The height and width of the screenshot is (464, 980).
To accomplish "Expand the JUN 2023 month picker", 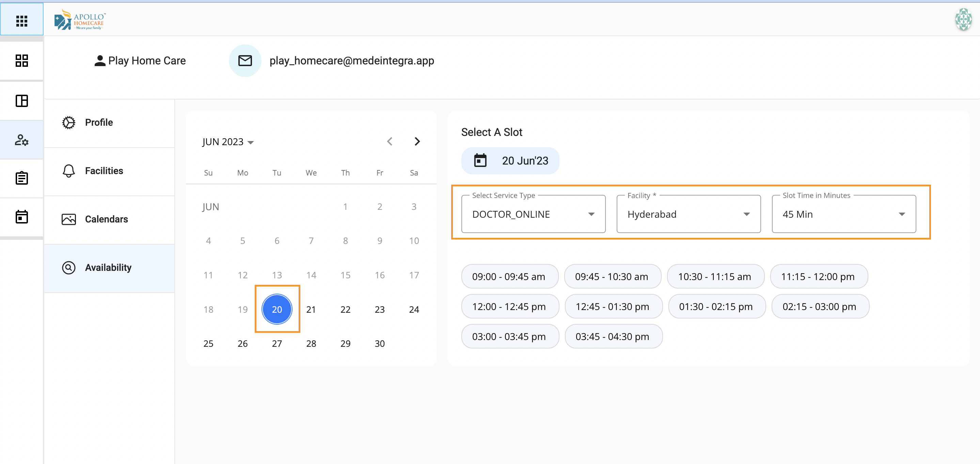I will pyautogui.click(x=228, y=142).
